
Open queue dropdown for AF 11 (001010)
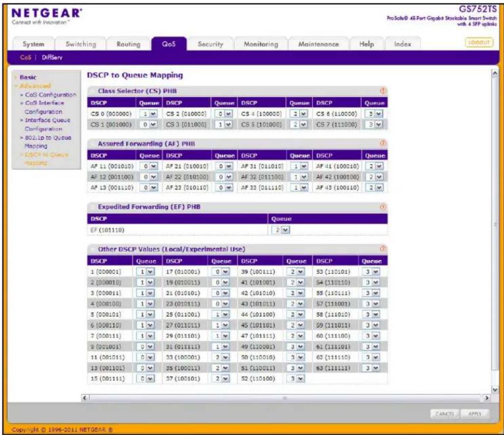(x=149, y=166)
